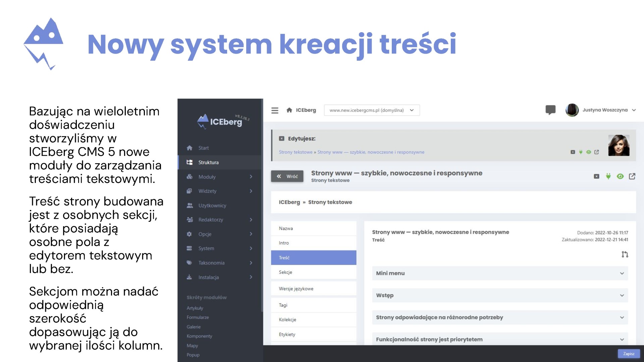The width and height of the screenshot is (644, 362).
Task: Expand Taksonomia submenu chevron
Action: click(251, 263)
